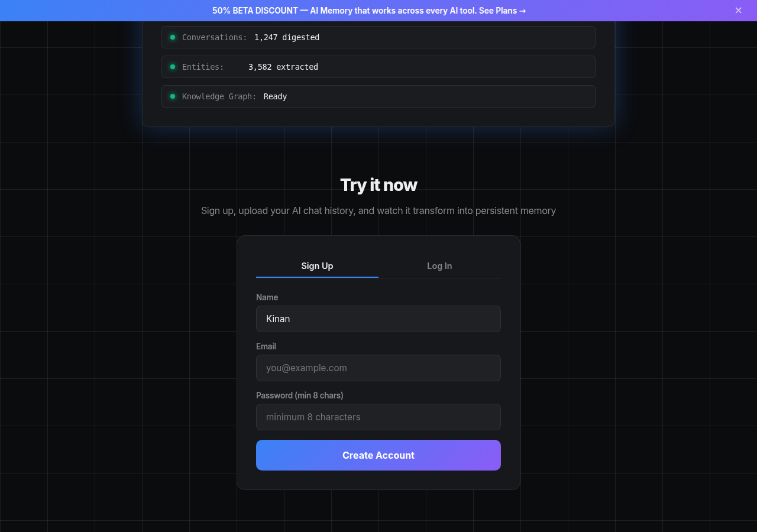Switch to the Sign Up tab
This screenshot has height=532, width=757.
[x=317, y=266]
